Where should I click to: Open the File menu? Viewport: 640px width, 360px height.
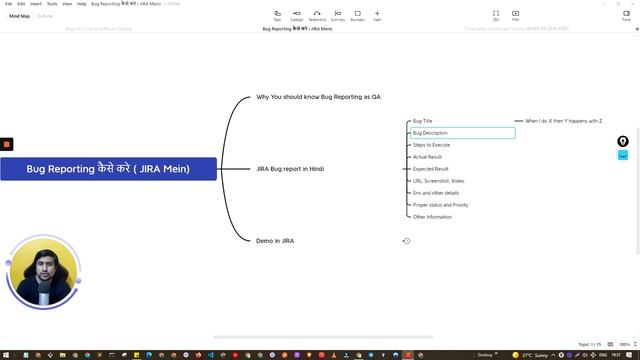click(8, 4)
